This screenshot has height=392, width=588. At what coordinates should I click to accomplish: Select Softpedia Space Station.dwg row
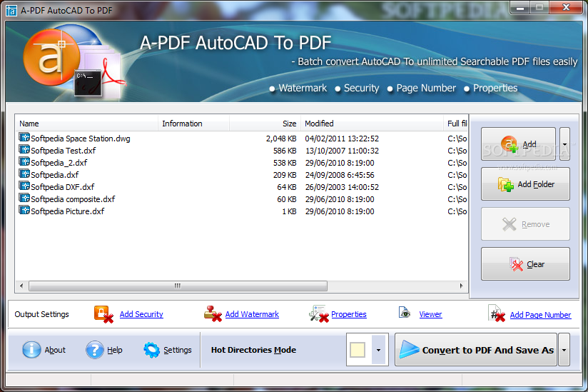241,139
